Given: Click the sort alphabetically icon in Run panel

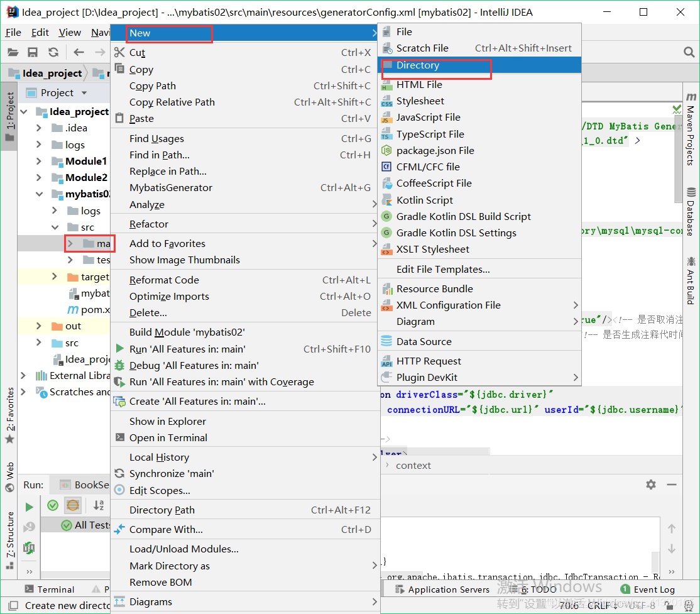Looking at the screenshot, I should tap(99, 505).
